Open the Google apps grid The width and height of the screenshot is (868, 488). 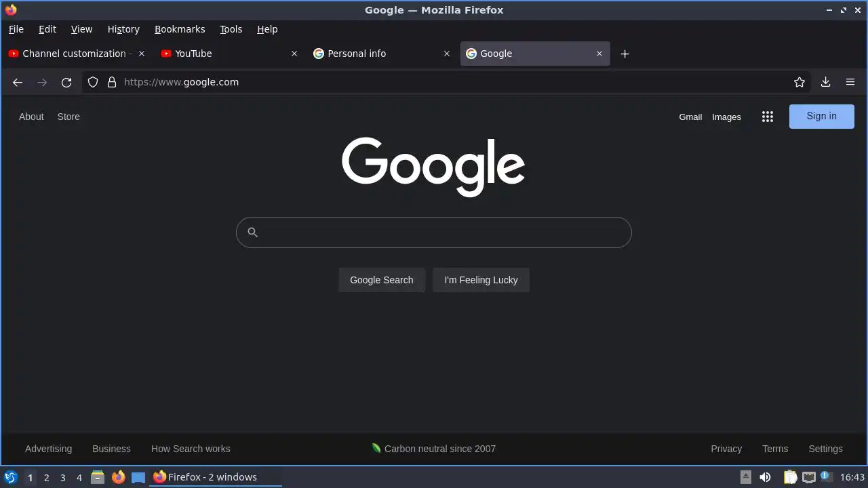[x=768, y=117]
